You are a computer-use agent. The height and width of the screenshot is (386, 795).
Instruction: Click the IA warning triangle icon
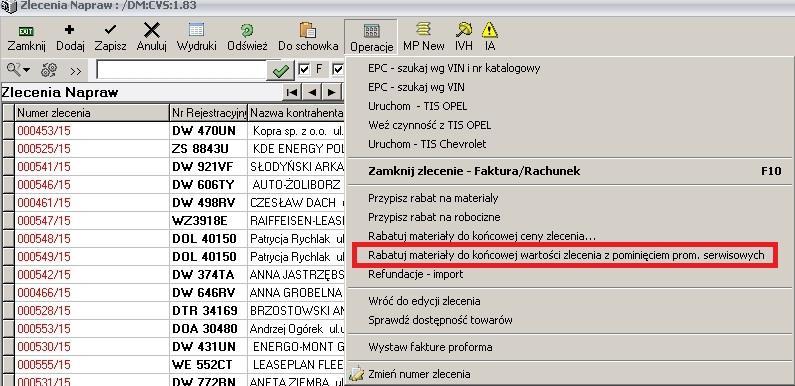(x=490, y=29)
